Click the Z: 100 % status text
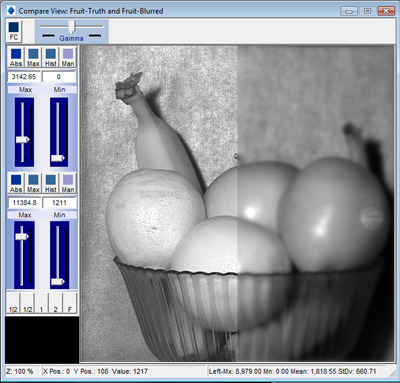The height and width of the screenshot is (383, 400). 20,371
